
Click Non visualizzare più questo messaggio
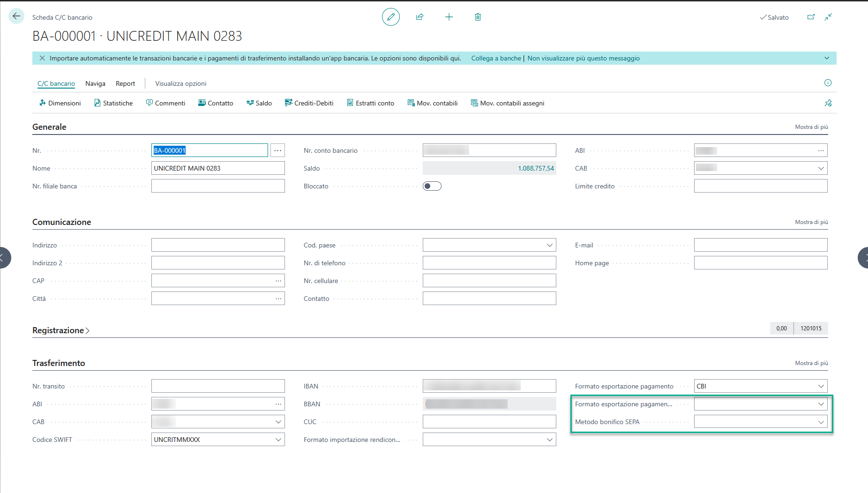pyautogui.click(x=584, y=58)
